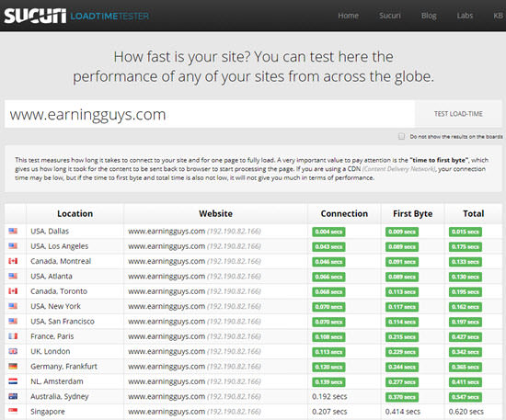
Task: Select the 'France, Paris' location cell
Action: coord(75,336)
